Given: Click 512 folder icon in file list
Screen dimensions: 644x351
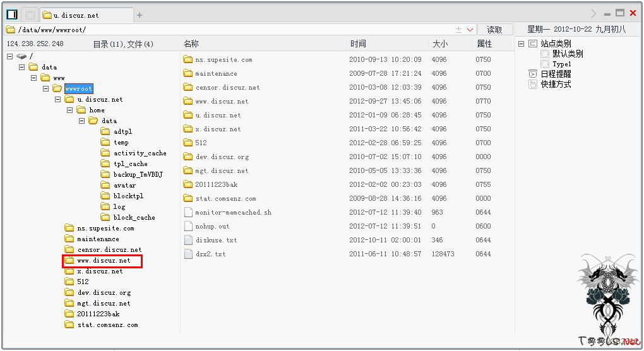Looking at the screenshot, I should (x=188, y=143).
